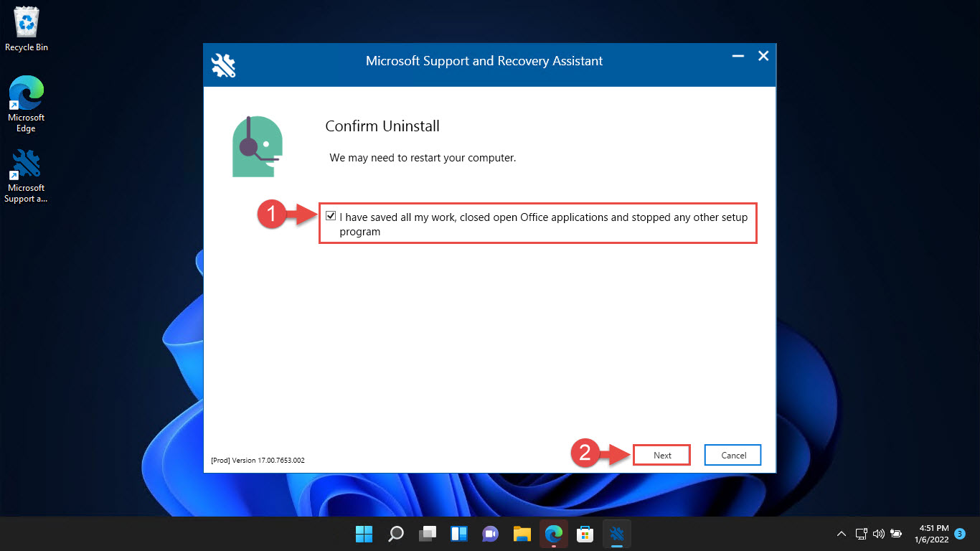Show hidden system tray icons
The image size is (980, 551).
pos(842,534)
